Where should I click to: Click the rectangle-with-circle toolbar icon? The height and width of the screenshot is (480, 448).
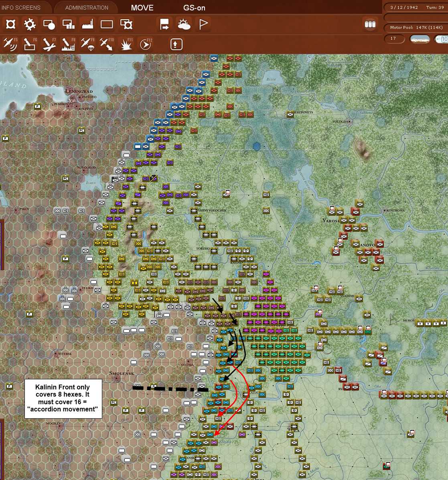49,24
